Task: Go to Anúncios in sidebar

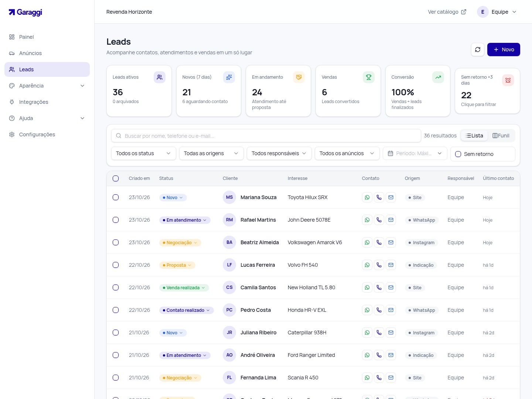Action: [x=47, y=53]
